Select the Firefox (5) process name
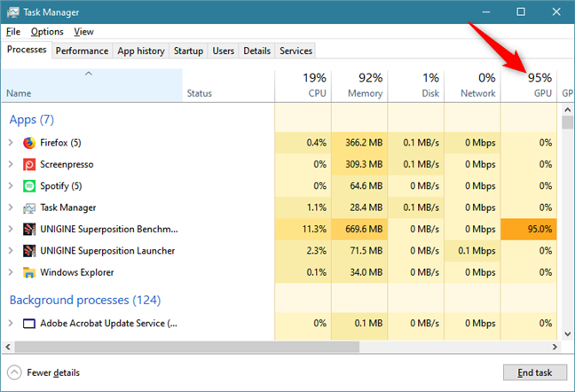The image size is (575, 392). click(60, 143)
